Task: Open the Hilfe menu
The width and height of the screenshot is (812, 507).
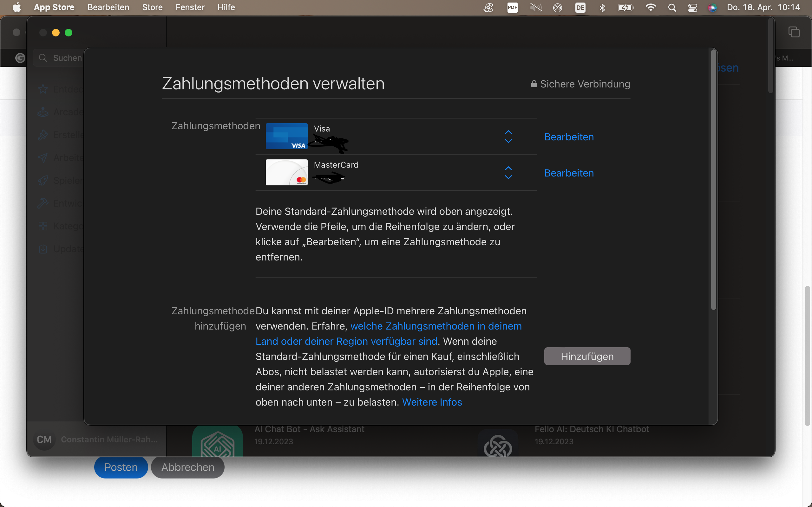Action: click(x=226, y=7)
